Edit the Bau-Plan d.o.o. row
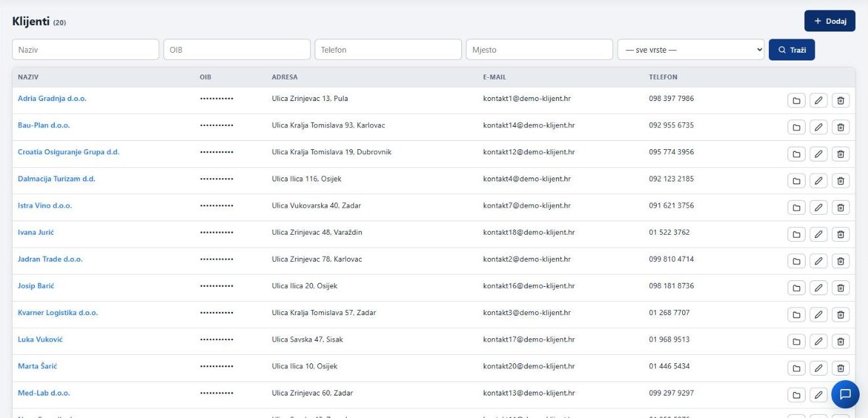868x418 pixels. (818, 127)
